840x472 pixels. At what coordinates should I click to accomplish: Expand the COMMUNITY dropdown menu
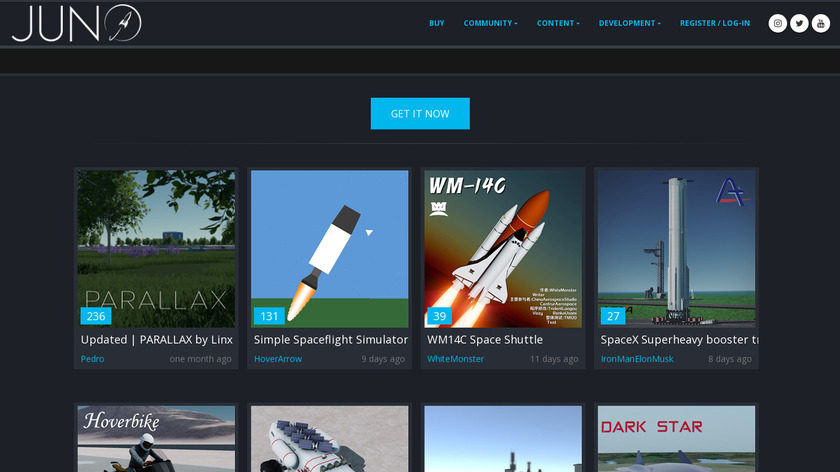pyautogui.click(x=490, y=23)
